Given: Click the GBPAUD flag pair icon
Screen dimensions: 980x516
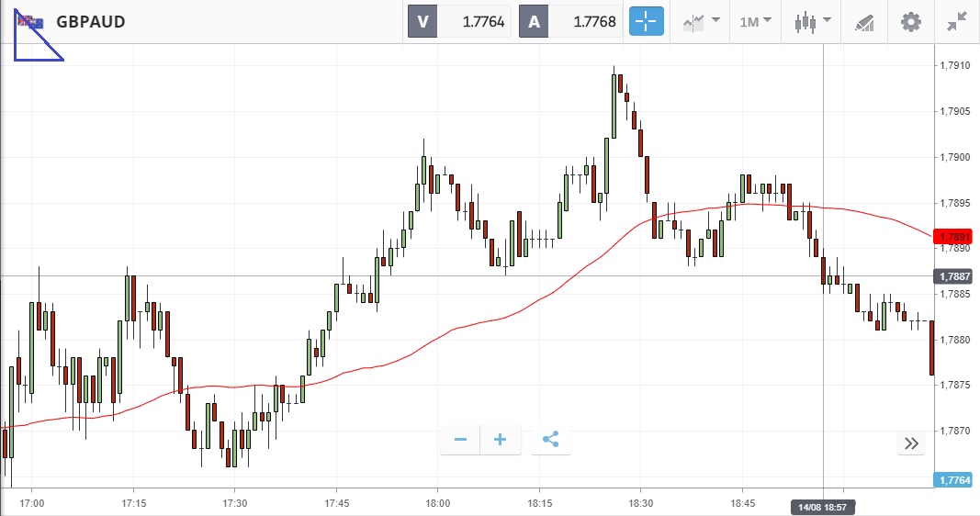Looking at the screenshot, I should 30,22.
